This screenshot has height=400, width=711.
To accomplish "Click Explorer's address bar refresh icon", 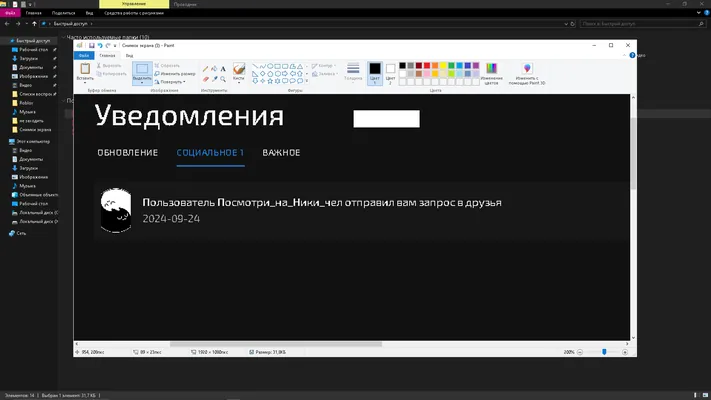I will (573, 24).
